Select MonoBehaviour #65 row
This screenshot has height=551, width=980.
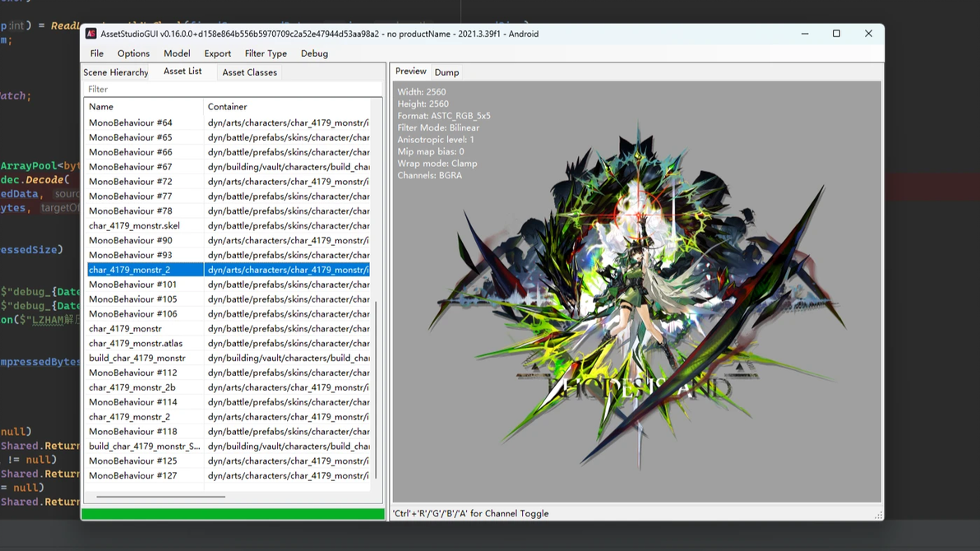(x=228, y=137)
